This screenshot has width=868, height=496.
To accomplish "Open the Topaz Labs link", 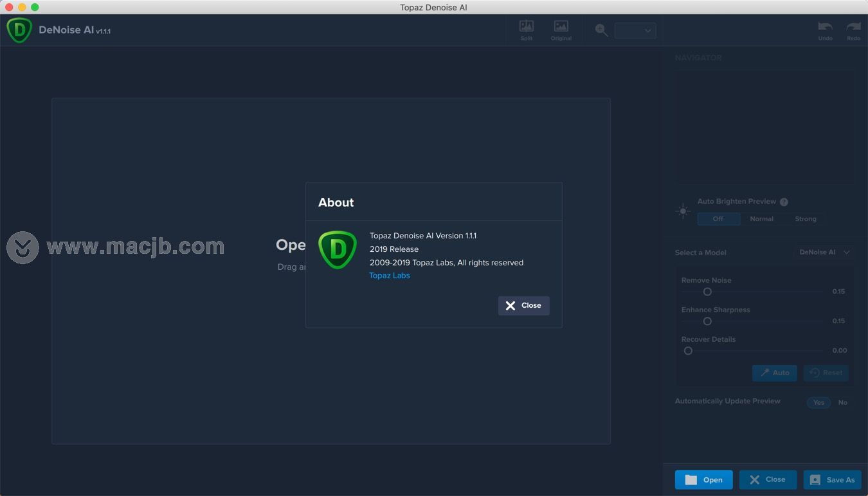I will pyautogui.click(x=390, y=276).
